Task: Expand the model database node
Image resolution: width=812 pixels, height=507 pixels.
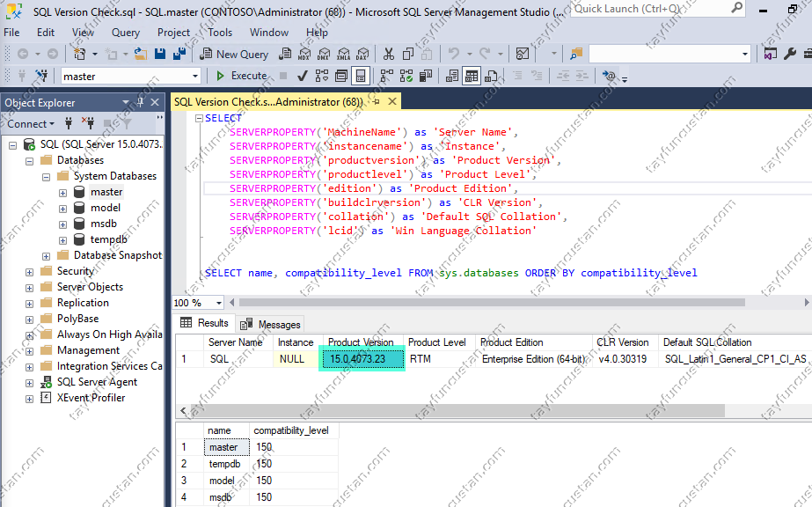Action: coord(62,209)
